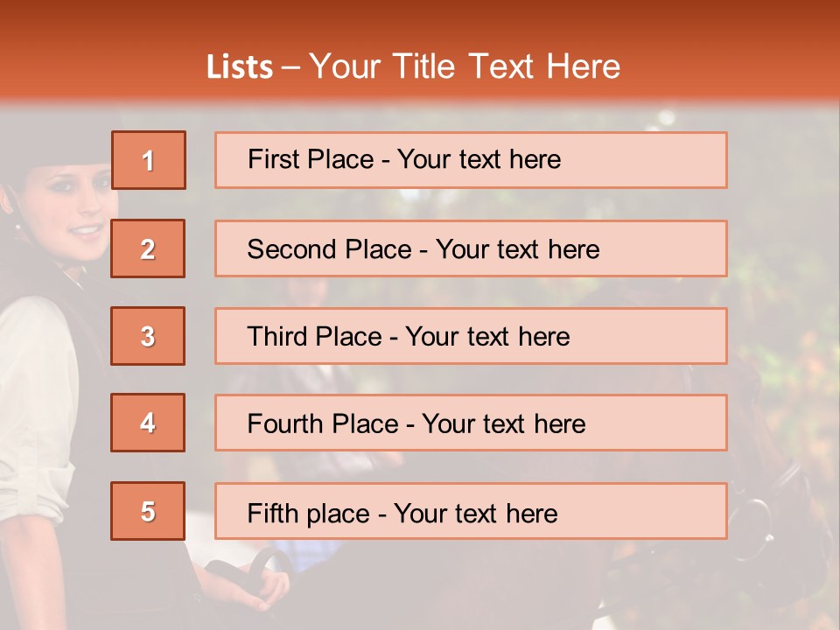Click the slide title text
Screen dimensions: 840x630
(413, 66)
